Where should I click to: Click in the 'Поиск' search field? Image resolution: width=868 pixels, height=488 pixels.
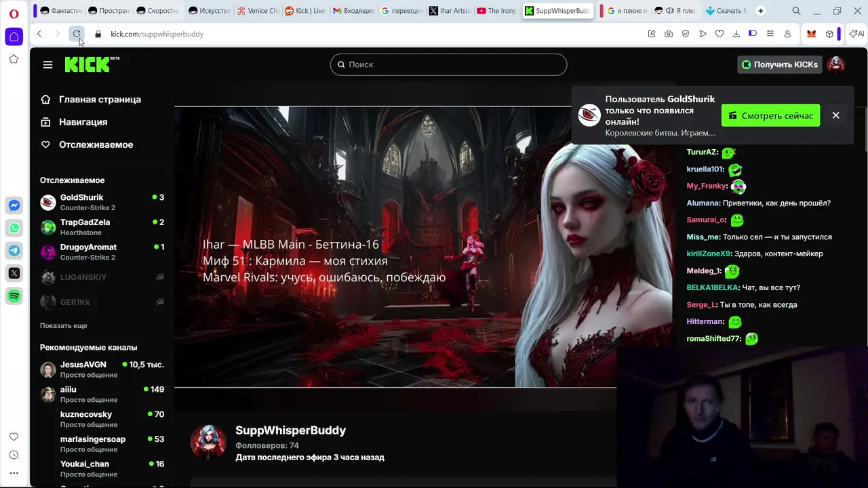tap(448, 64)
